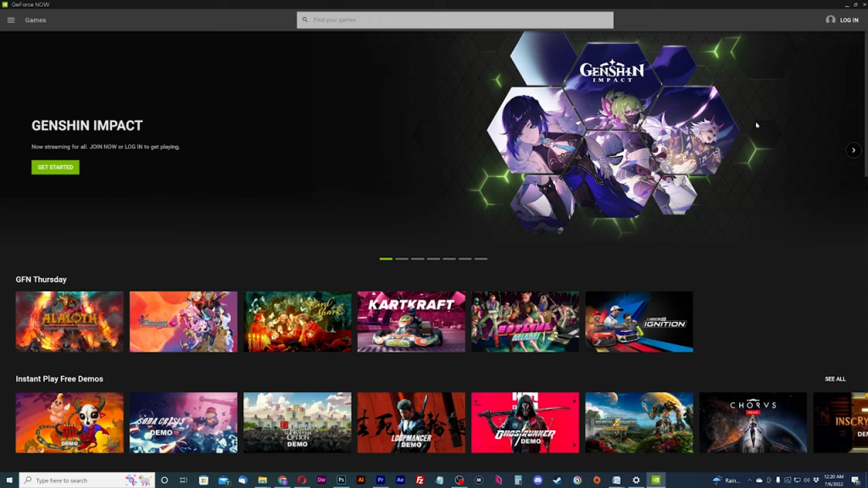Launch Adobe Dreamweaver from taskbar
Screen dimensions: 868x488
pos(321,480)
